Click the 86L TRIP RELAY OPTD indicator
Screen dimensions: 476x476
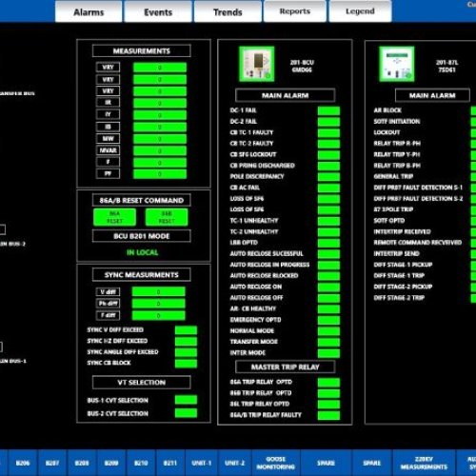[x=328, y=405]
